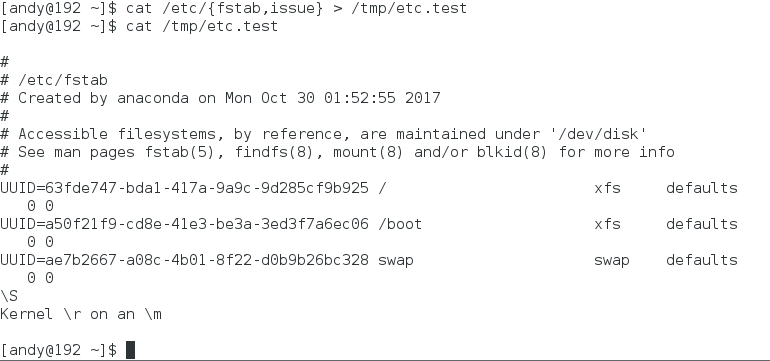
Task: Click 'defaults' option on the /boot line
Action: pyautogui.click(x=702, y=224)
